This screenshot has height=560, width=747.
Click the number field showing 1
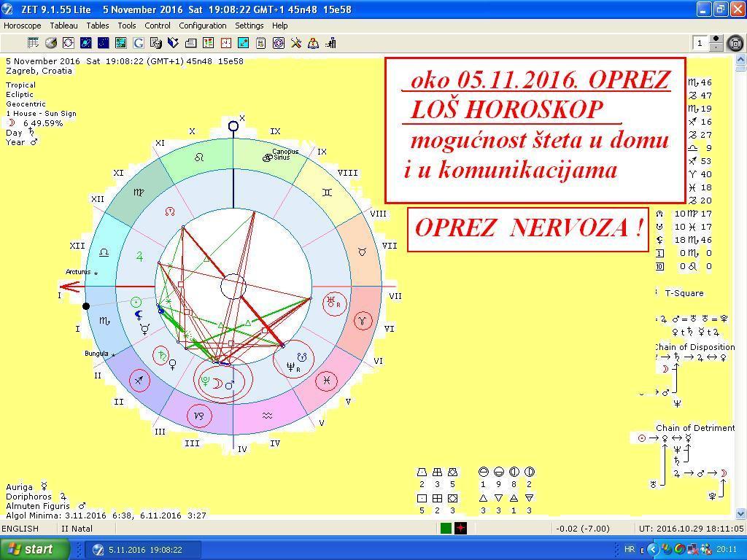pos(700,44)
